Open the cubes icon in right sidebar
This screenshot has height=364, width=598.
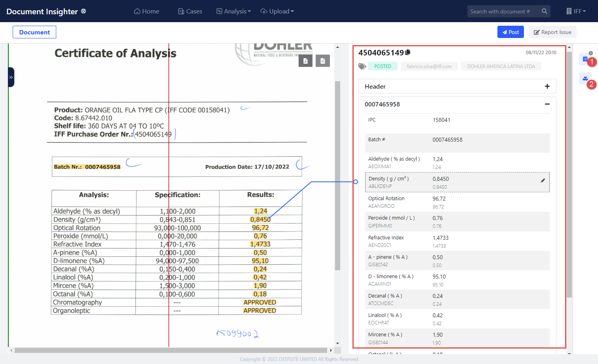585,78
